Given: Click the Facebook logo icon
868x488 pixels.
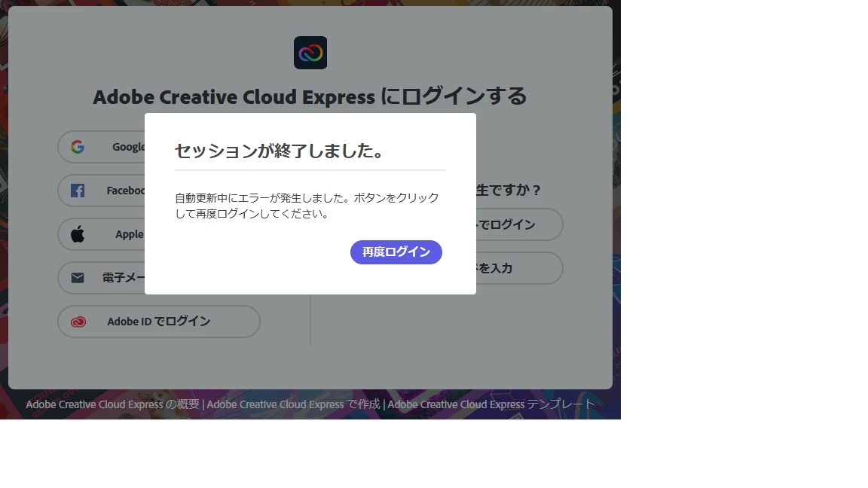Looking at the screenshot, I should pyautogui.click(x=78, y=191).
